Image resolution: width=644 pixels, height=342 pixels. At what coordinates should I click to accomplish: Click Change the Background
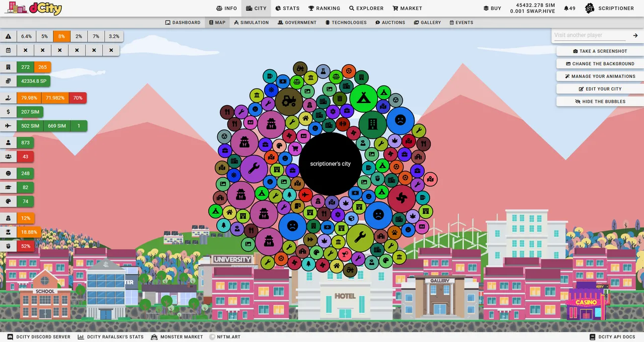[600, 64]
